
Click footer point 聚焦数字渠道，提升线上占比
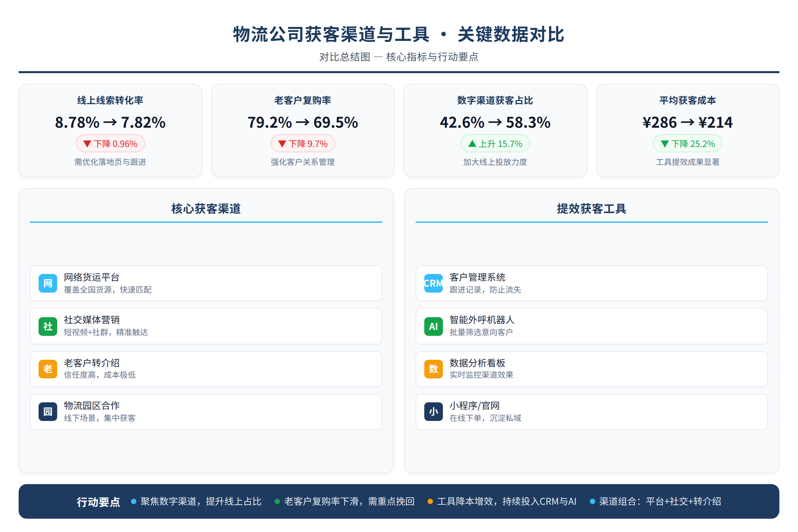pos(201,501)
